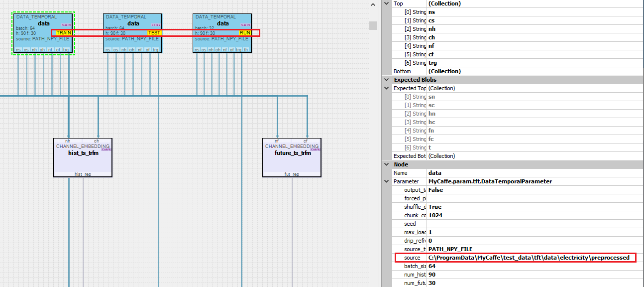Click the yellow RUN phase badge
644x287 pixels.
click(245, 33)
